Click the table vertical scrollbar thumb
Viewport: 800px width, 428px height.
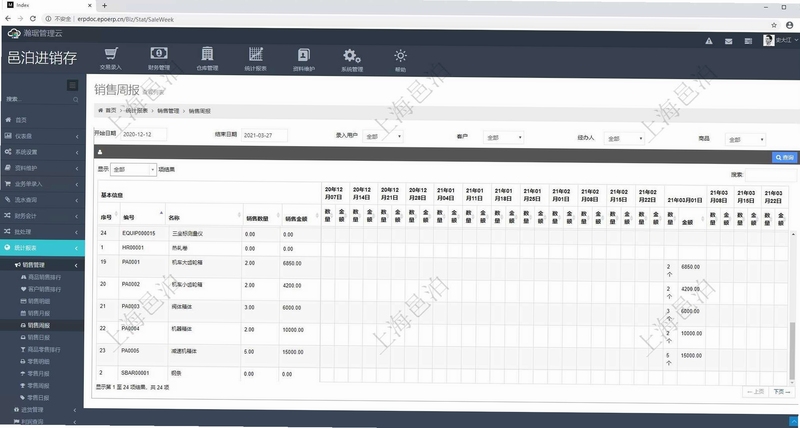coord(792,351)
